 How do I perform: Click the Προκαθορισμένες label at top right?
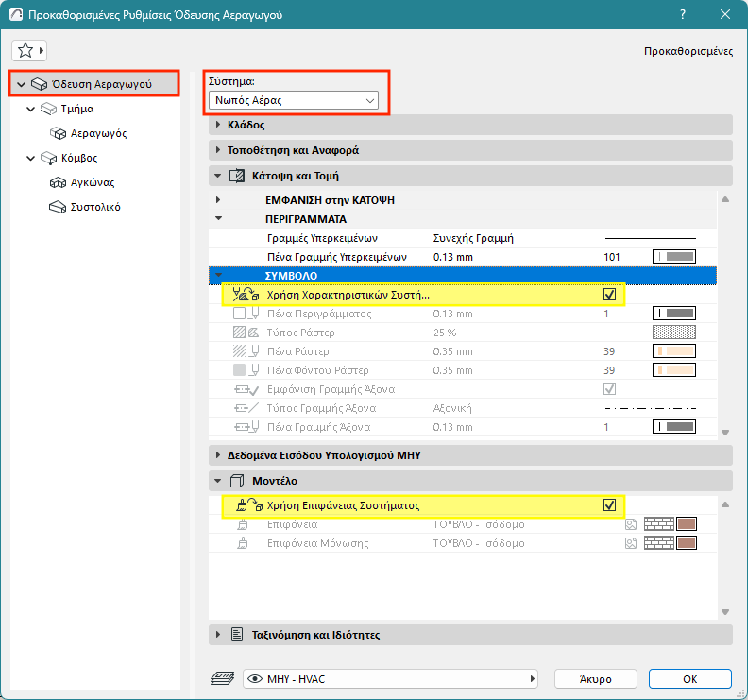click(x=688, y=51)
